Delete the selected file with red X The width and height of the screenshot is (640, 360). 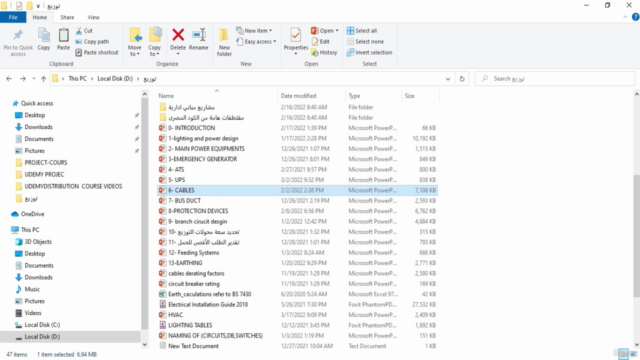(178, 42)
